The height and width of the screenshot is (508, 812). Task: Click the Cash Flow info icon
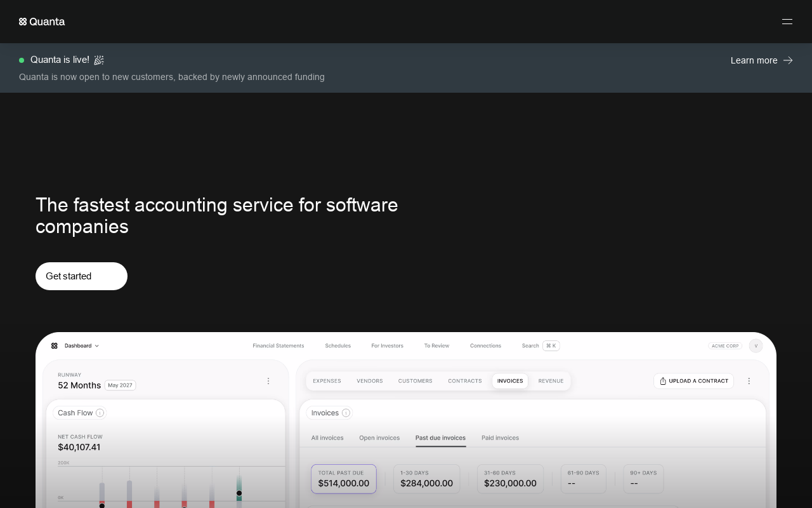point(100,413)
